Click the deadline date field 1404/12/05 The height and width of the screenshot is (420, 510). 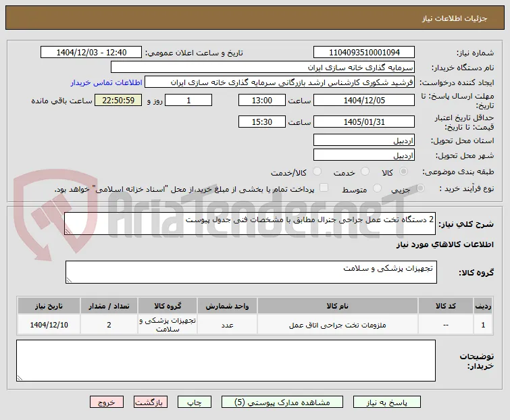tap(364, 100)
